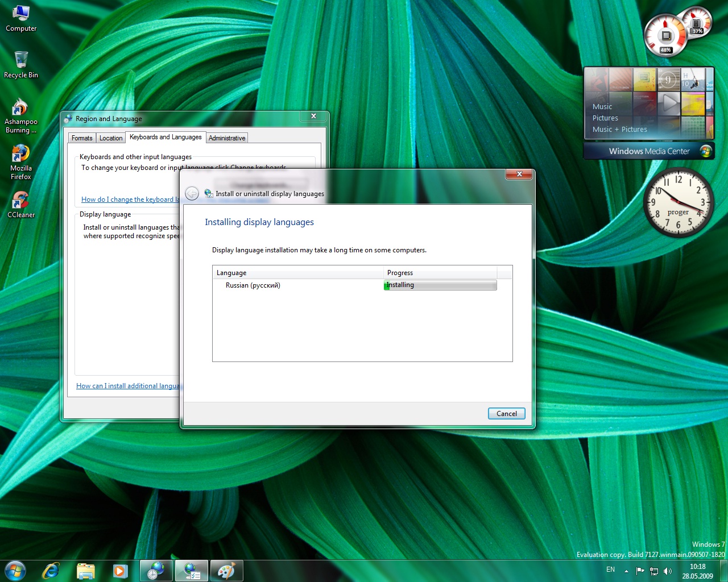The width and height of the screenshot is (728, 582).
Task: Launch the CCleaner desktop shortcut
Action: [x=21, y=205]
